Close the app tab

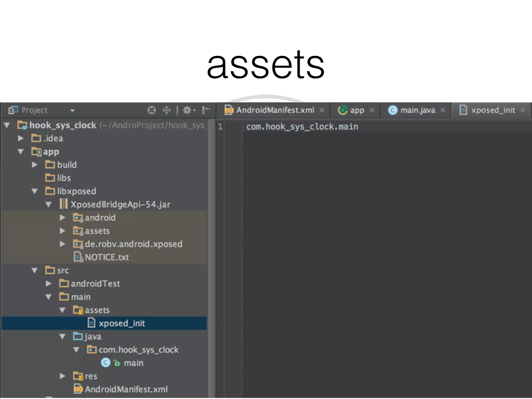(x=372, y=110)
